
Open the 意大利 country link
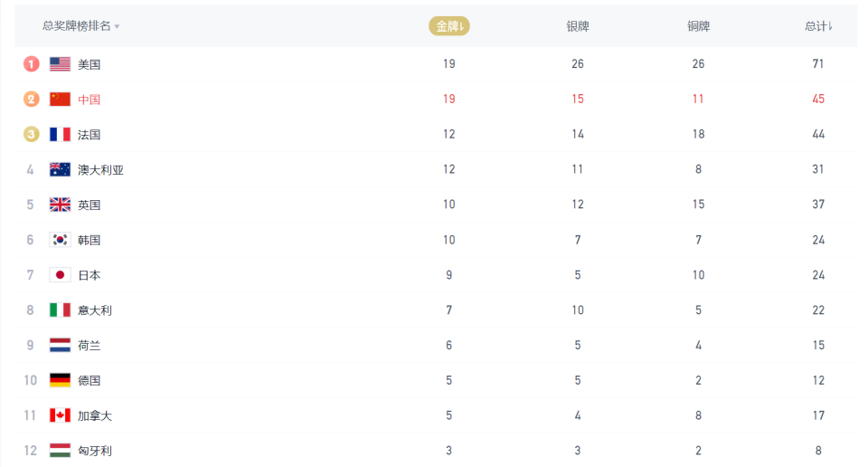[95, 310]
